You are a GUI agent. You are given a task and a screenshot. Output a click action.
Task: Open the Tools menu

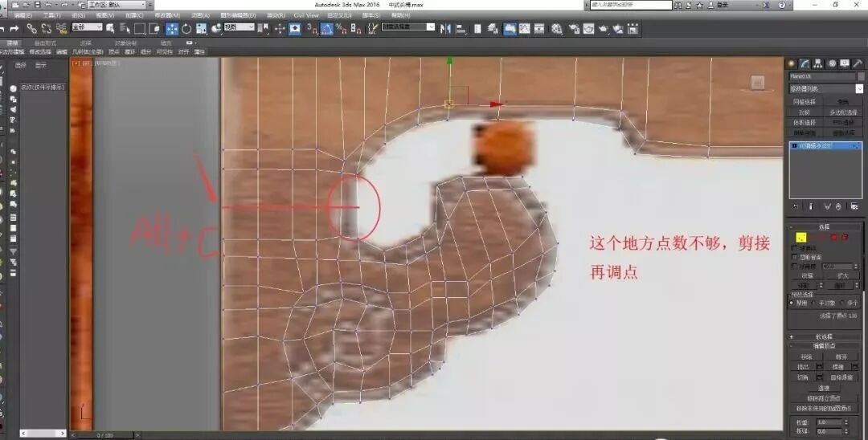[51, 15]
